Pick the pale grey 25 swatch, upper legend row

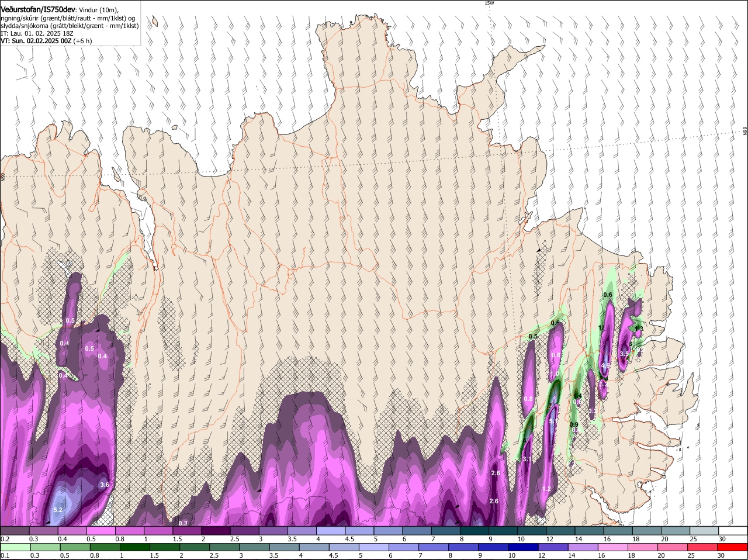tap(704, 530)
